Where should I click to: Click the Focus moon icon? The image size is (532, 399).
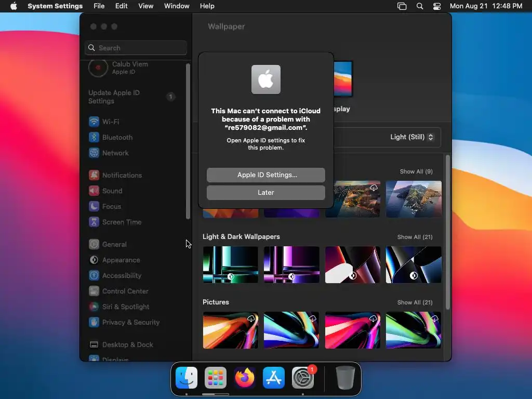[94, 206]
